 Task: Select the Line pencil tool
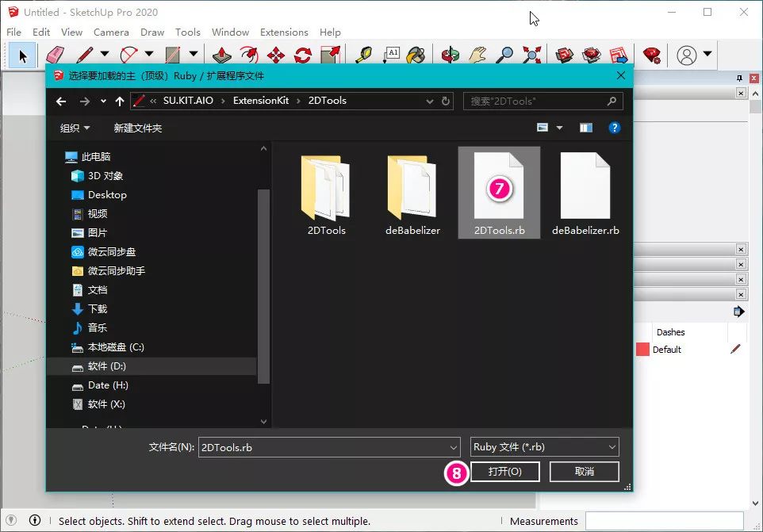tap(85, 55)
